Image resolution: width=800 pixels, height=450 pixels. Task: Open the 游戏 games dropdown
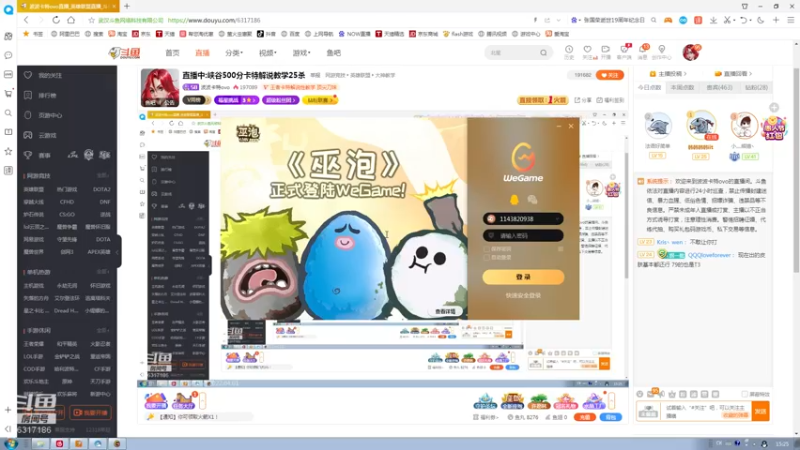[x=301, y=53]
